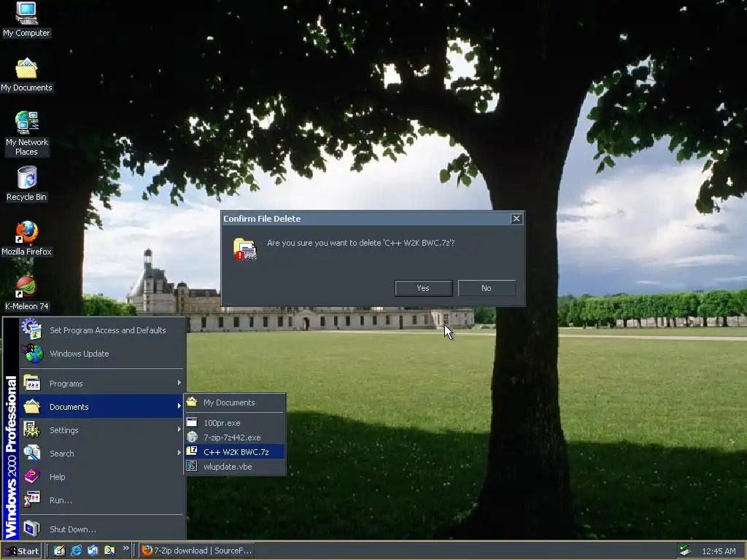The width and height of the screenshot is (747, 560).
Task: Click the Help book icon in Start menu
Action: pos(32,476)
